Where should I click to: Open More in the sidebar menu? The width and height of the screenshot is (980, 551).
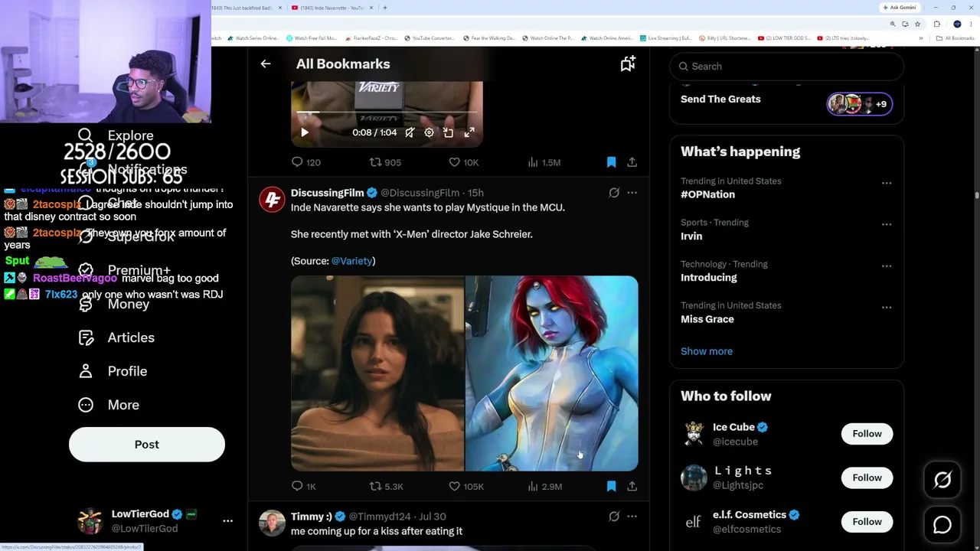coord(109,405)
